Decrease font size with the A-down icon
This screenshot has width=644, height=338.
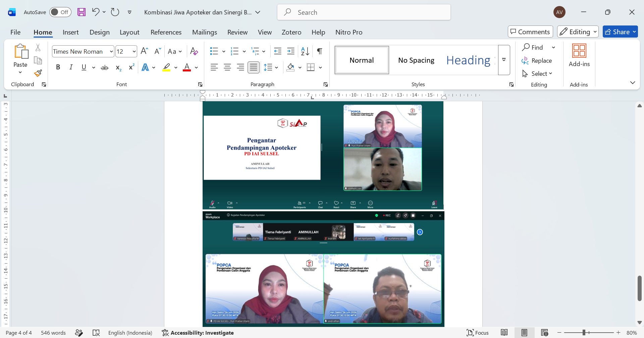click(x=158, y=51)
